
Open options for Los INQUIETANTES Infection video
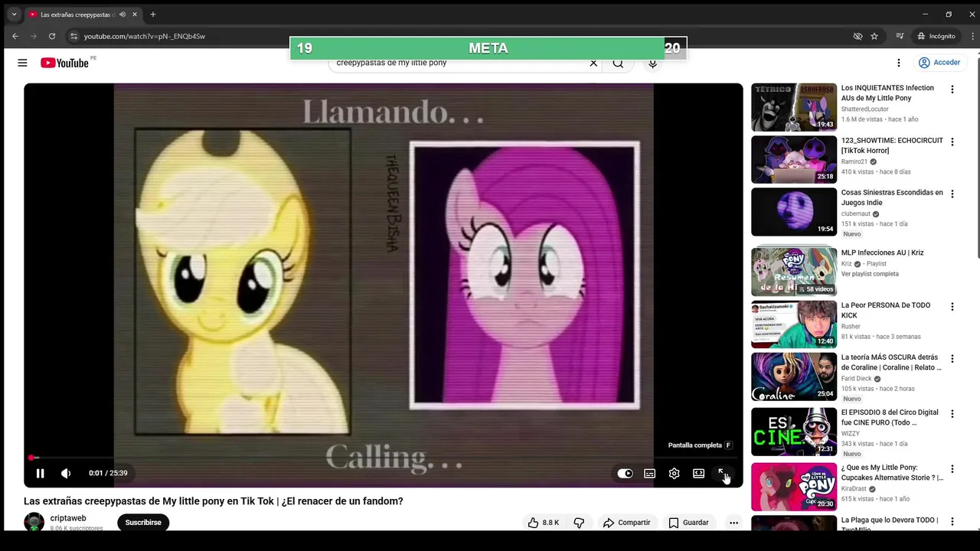(952, 90)
